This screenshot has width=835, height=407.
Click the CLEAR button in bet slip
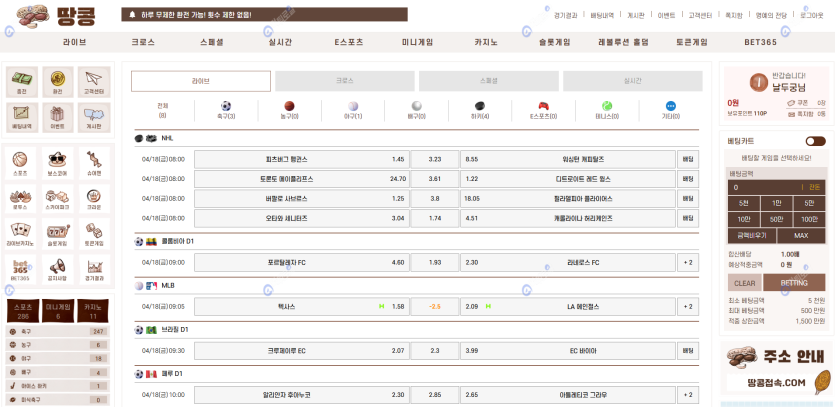click(x=744, y=283)
